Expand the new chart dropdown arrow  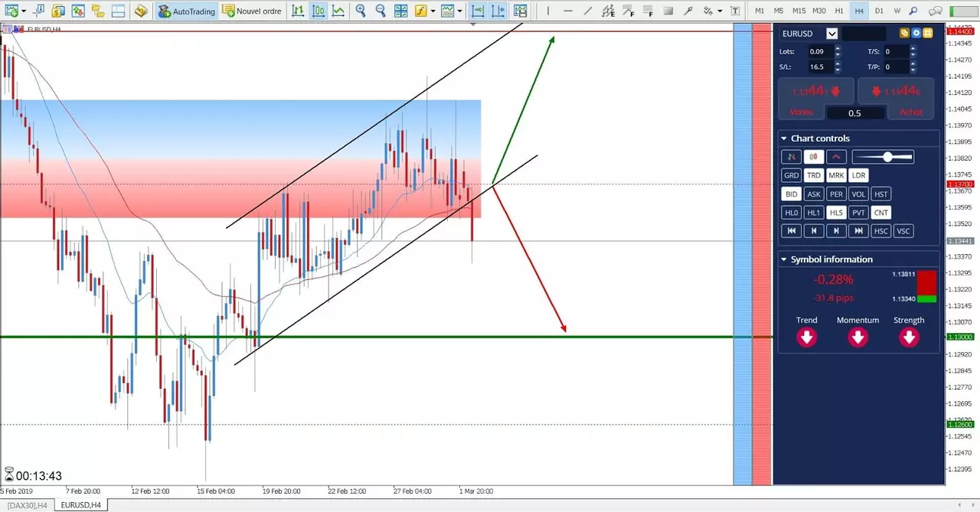24,11
